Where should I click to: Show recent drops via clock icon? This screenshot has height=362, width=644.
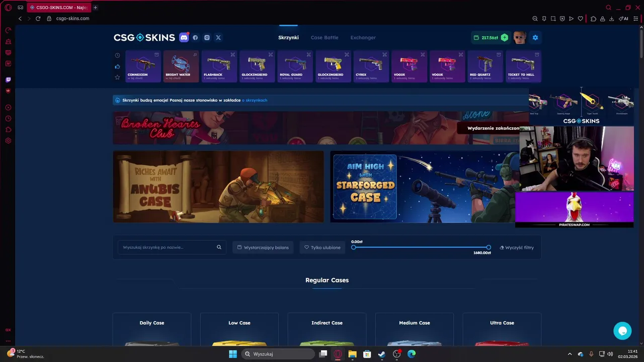coord(117,55)
